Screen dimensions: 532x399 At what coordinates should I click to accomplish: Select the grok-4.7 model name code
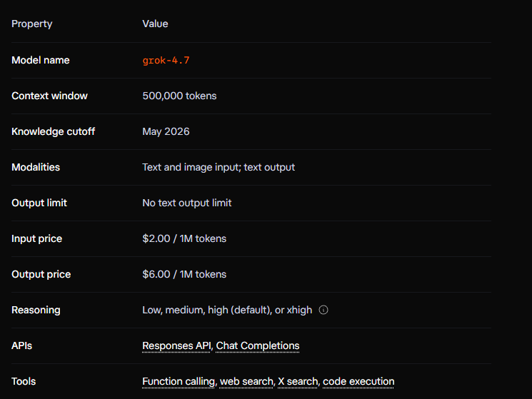click(x=166, y=61)
